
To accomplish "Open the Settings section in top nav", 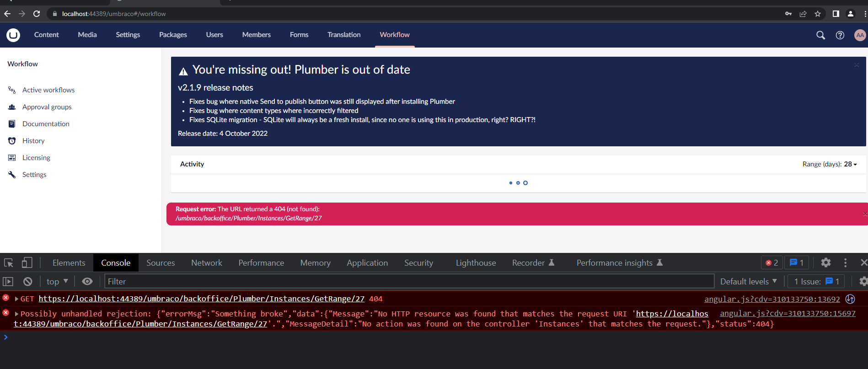I will pyautogui.click(x=128, y=35).
